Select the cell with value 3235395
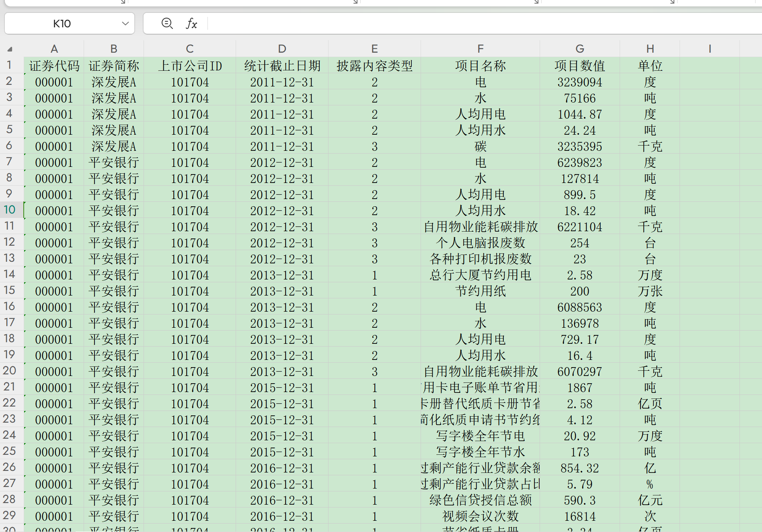Screen dimensions: 762x532 [x=580, y=146]
